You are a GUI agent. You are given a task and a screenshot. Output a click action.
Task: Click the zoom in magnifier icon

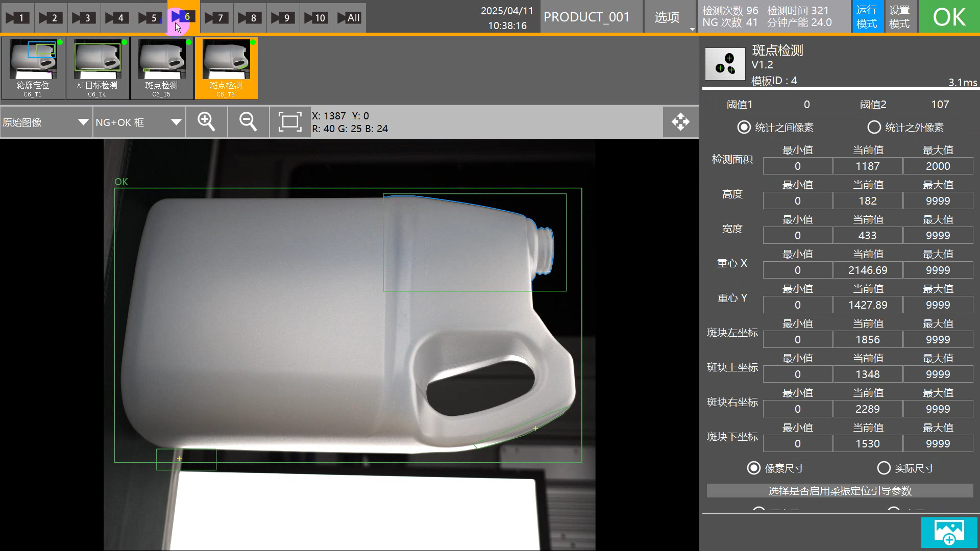(x=207, y=122)
